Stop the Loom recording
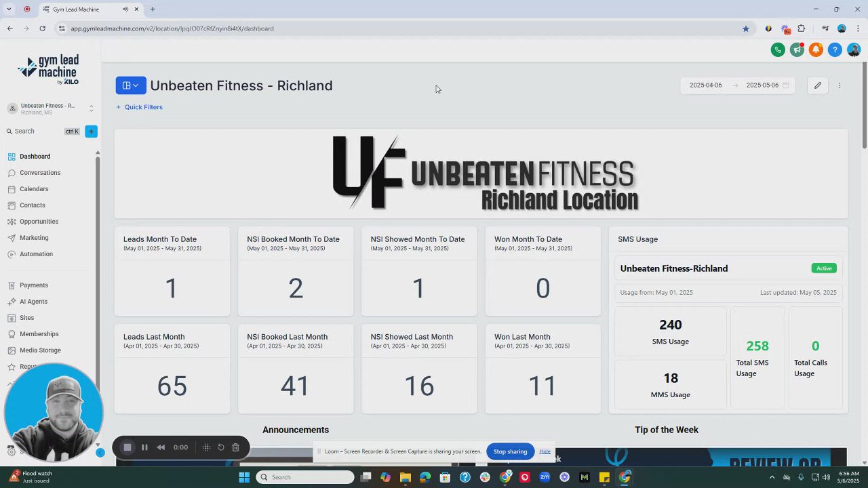The image size is (868, 488). coord(127,447)
